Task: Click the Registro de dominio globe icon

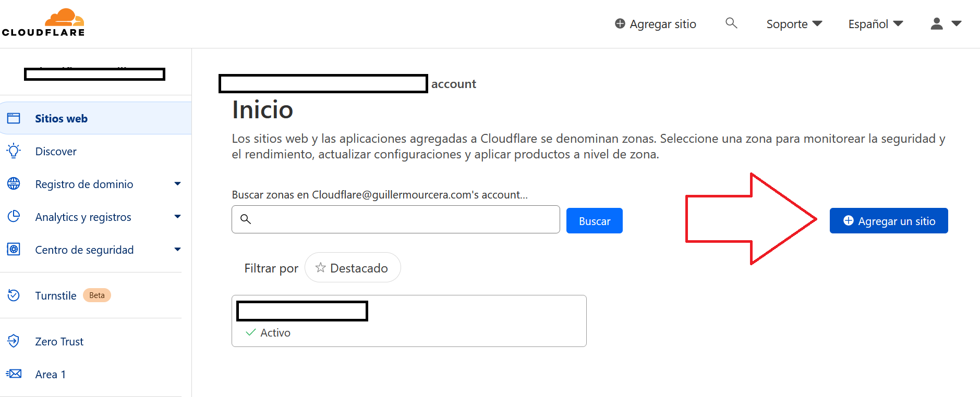Action: pyautogui.click(x=14, y=184)
